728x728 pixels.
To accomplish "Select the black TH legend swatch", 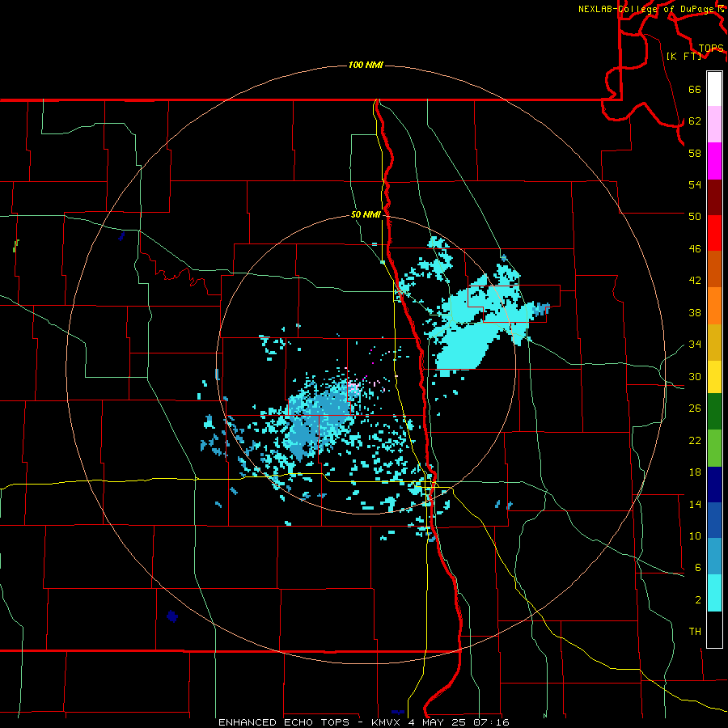I will coord(714,629).
